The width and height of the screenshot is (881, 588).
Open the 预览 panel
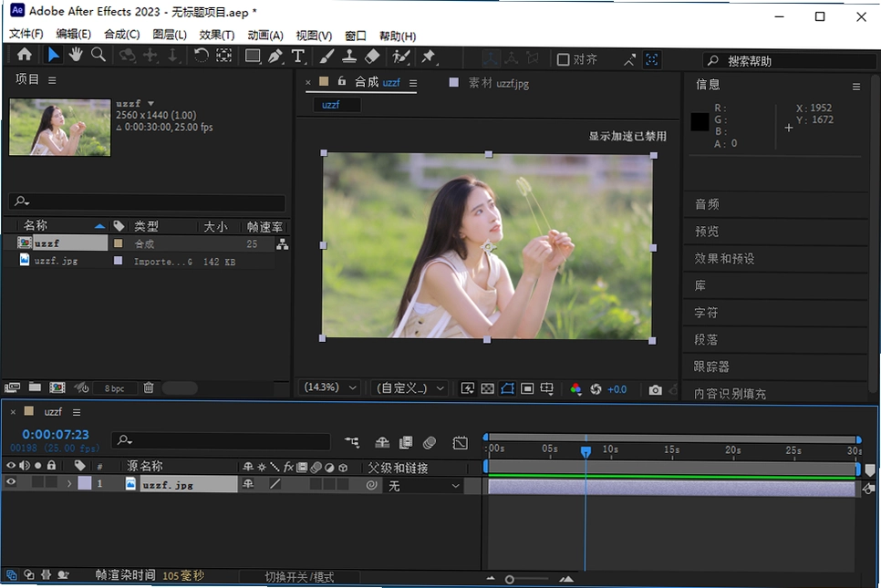[x=707, y=232]
